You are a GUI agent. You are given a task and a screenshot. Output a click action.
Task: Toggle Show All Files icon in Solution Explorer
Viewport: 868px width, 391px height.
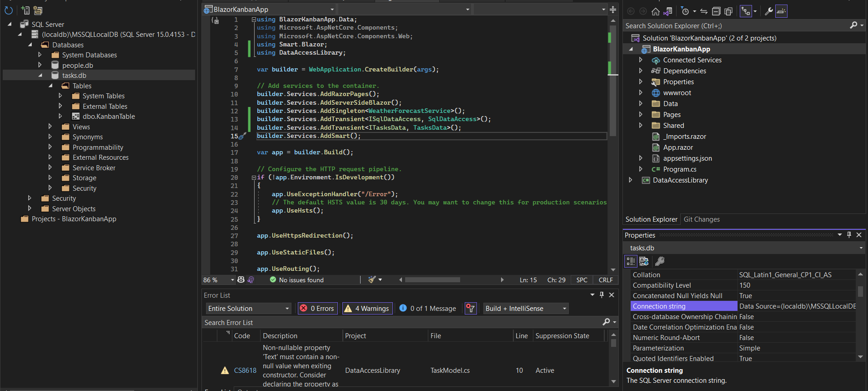click(x=728, y=11)
